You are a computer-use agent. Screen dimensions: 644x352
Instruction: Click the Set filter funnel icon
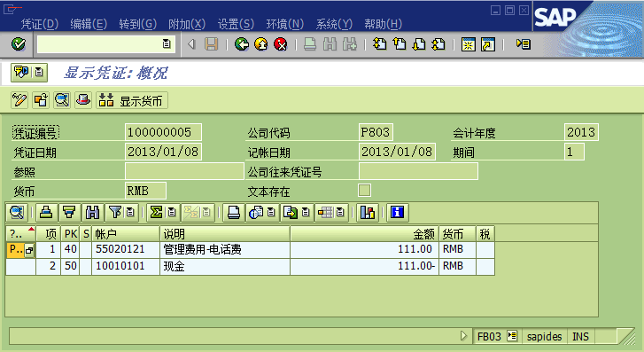[115, 213]
